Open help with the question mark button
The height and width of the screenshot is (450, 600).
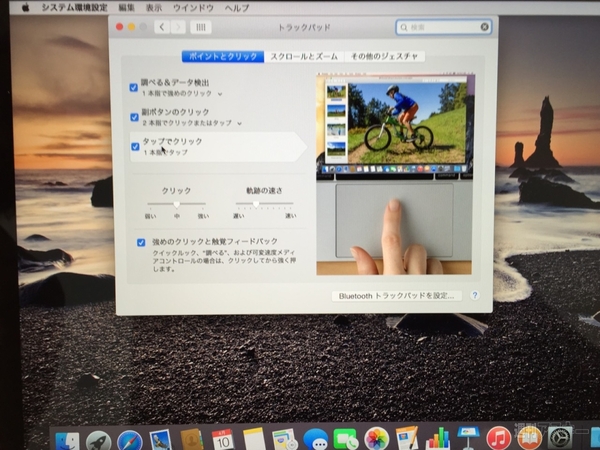(x=475, y=295)
